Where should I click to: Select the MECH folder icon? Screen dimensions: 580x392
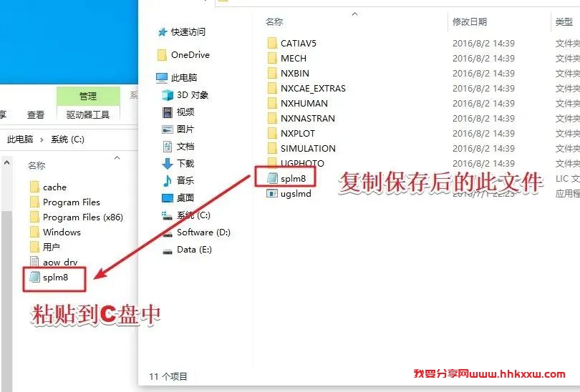(x=272, y=59)
